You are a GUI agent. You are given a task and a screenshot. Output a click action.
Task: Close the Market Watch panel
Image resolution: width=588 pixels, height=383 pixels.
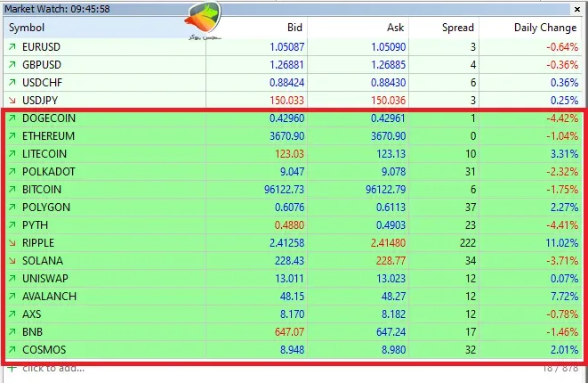click(577, 10)
